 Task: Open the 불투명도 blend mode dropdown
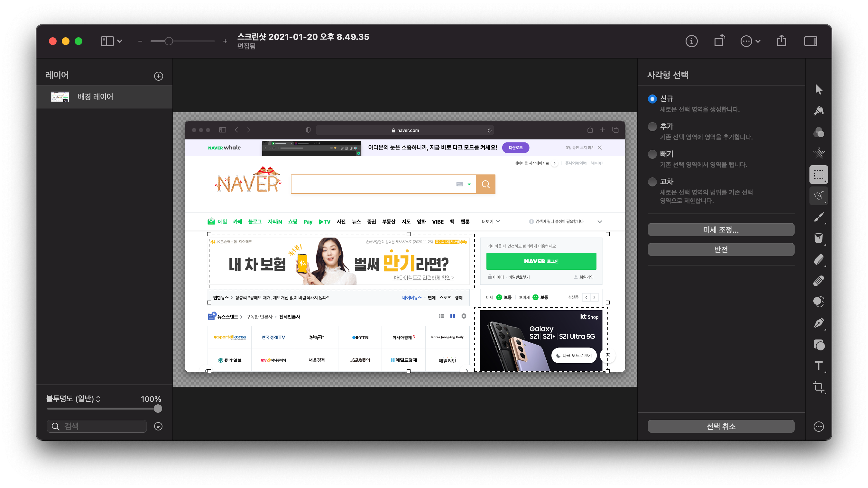73,399
